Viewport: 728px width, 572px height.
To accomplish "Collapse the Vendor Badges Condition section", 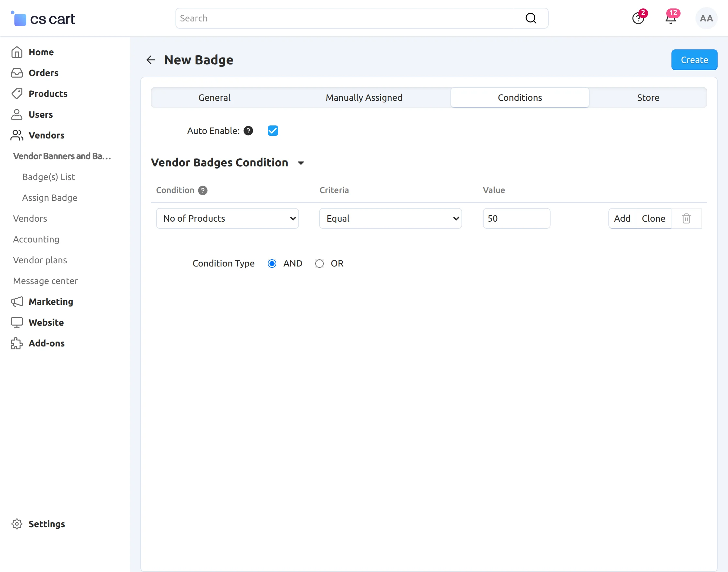I will (x=301, y=163).
